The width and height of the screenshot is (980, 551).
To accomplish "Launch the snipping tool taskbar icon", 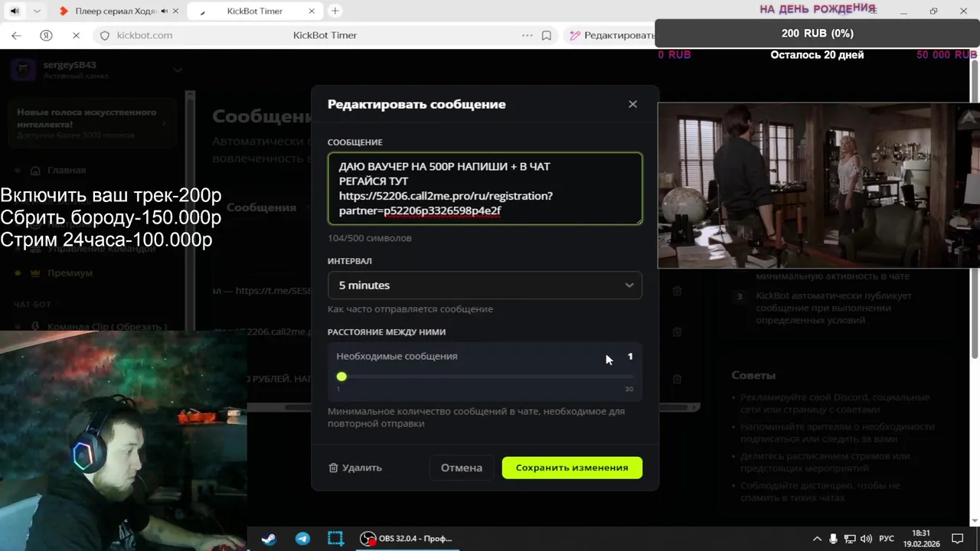I will tap(335, 539).
